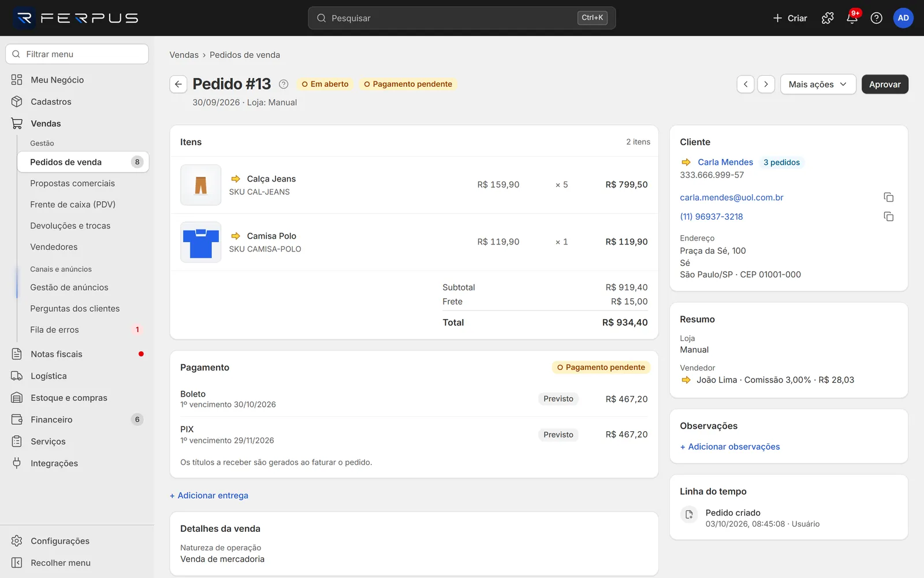Expand Estoque e compras section
924x578 pixels.
[x=77, y=398]
